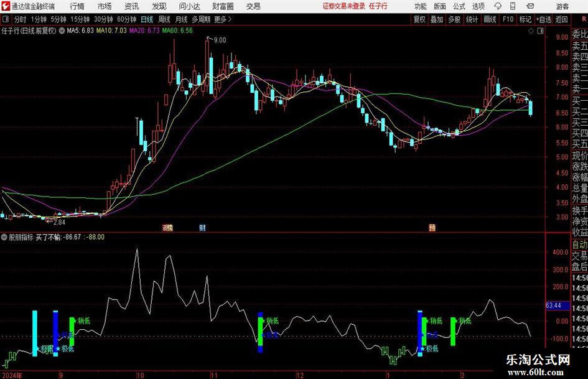Open the 公式 menu
The width and height of the screenshot is (588, 379).
(x=459, y=6)
